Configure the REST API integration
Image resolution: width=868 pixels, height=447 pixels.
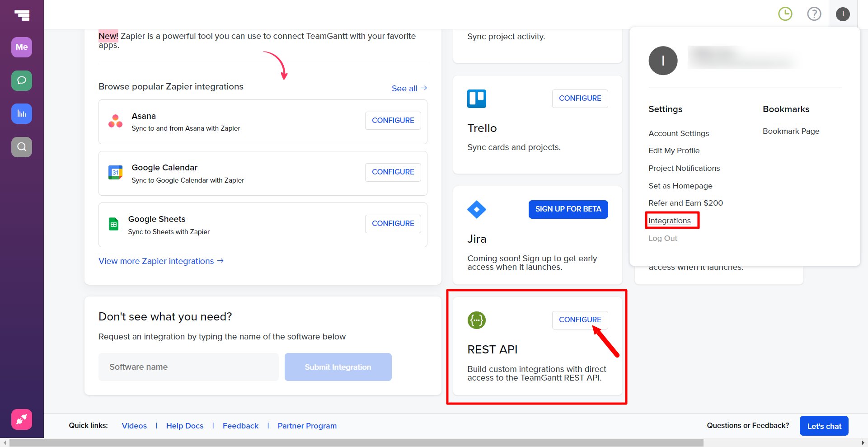(x=580, y=320)
